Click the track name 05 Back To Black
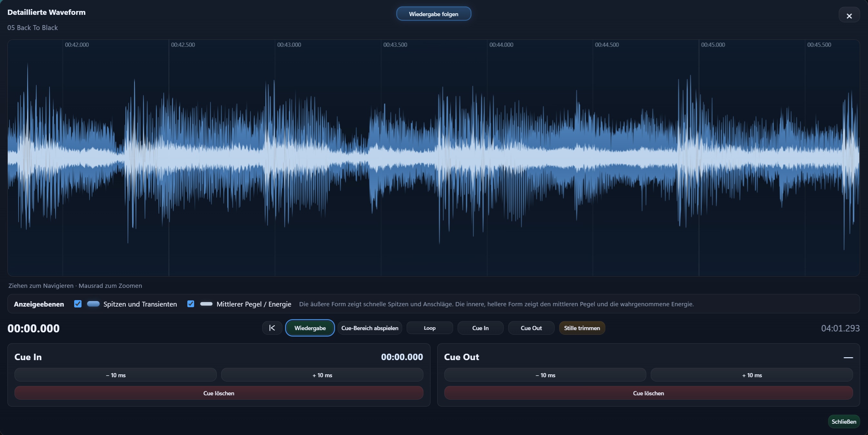This screenshot has width=868, height=435. (x=33, y=28)
